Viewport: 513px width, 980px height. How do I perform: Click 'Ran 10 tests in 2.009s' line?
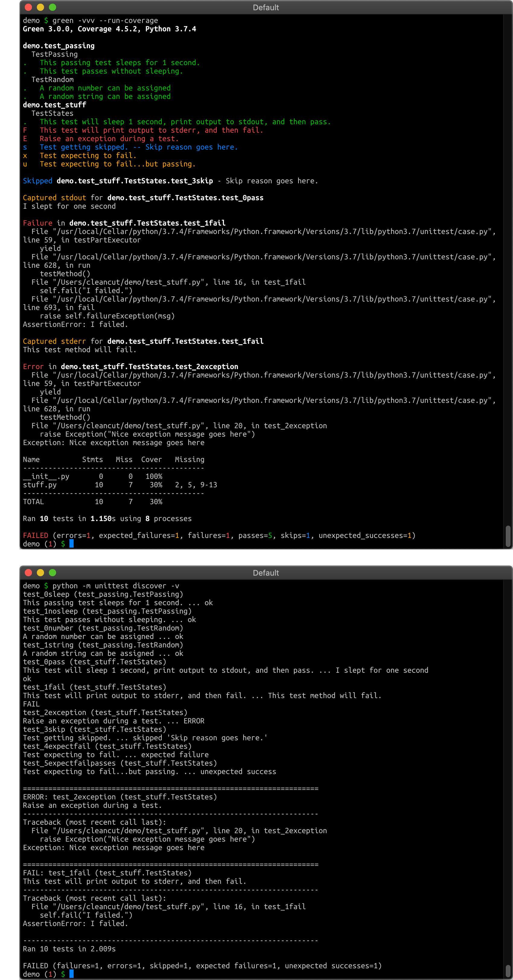69,949
